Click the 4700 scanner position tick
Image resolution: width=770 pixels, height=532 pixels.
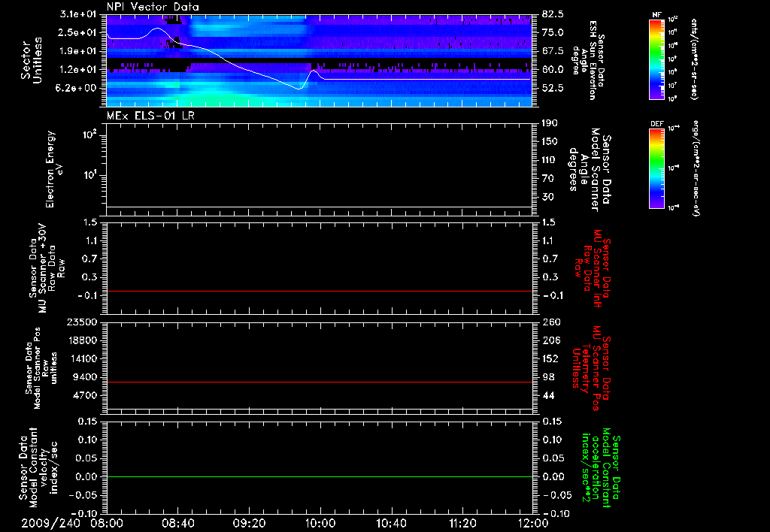[86, 395]
